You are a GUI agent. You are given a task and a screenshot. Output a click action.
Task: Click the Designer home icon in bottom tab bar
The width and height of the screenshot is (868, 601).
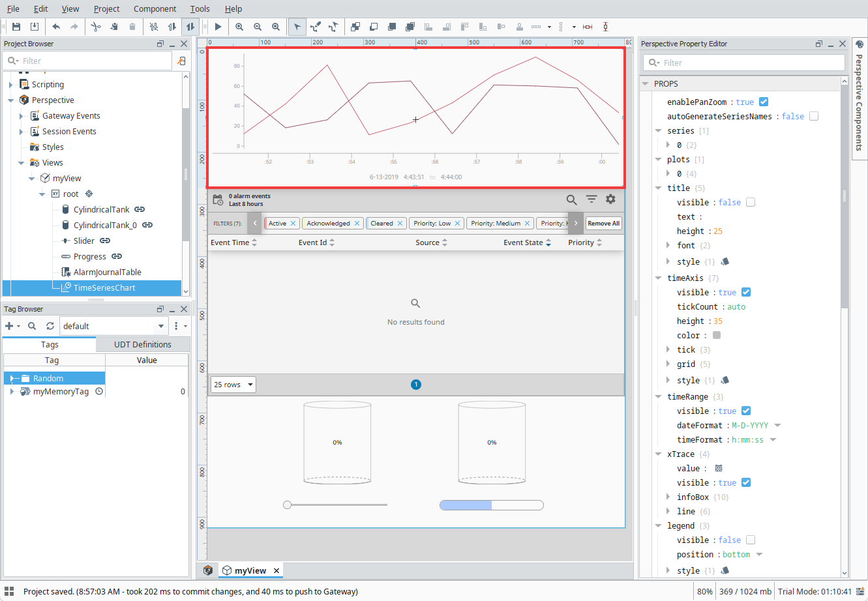[208, 570]
